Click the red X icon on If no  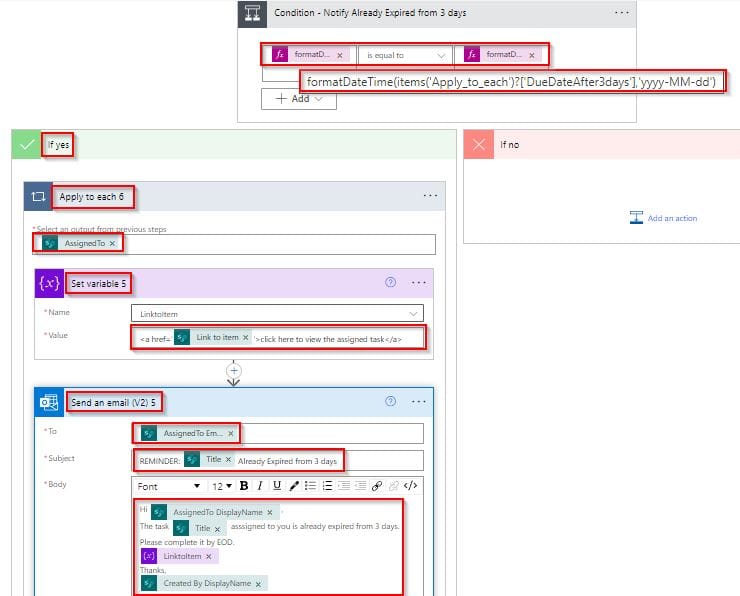coord(479,144)
